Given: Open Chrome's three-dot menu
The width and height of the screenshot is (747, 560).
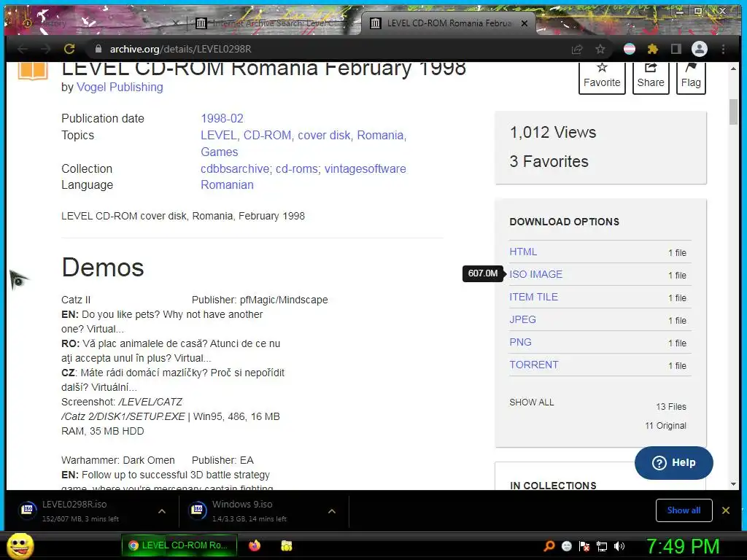Looking at the screenshot, I should click(x=723, y=49).
